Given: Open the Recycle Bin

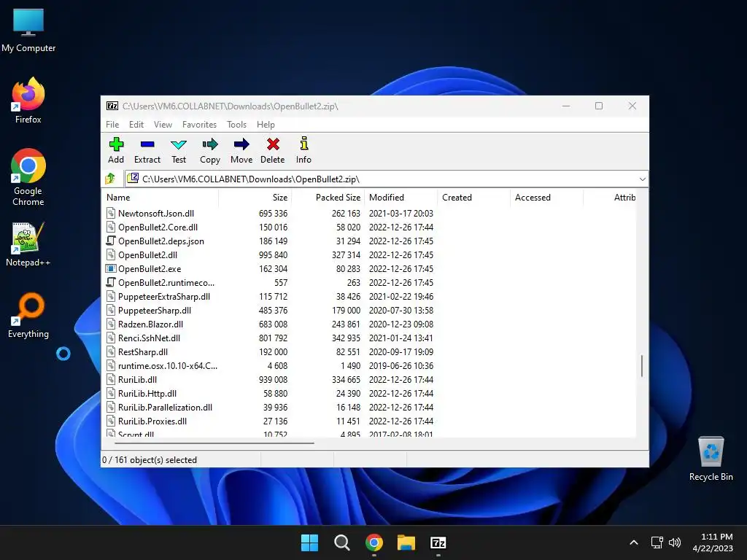Looking at the screenshot, I should point(711,458).
